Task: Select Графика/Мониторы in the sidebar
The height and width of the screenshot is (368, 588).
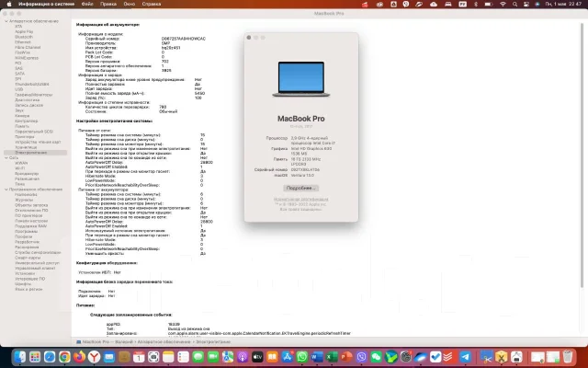Action: [x=34, y=95]
